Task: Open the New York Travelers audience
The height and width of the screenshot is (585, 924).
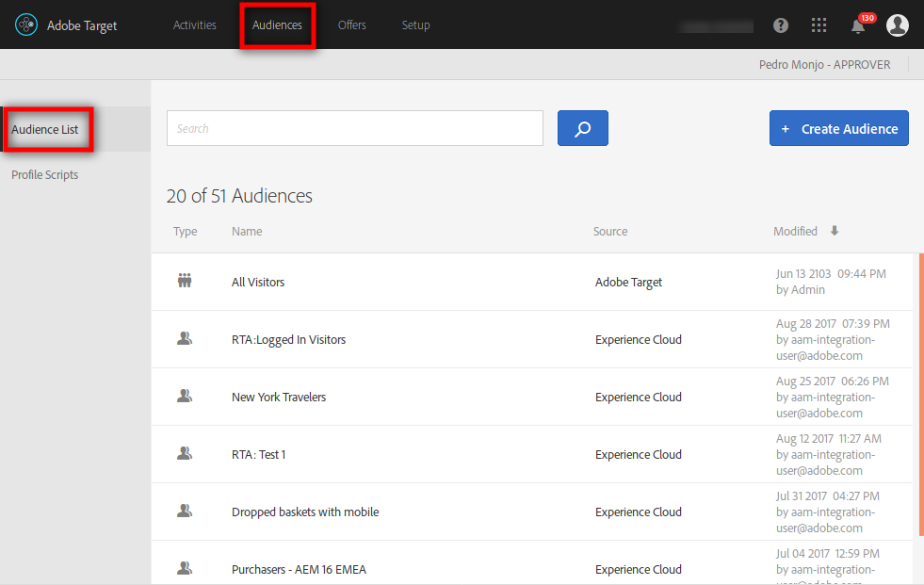Action: 279,398
